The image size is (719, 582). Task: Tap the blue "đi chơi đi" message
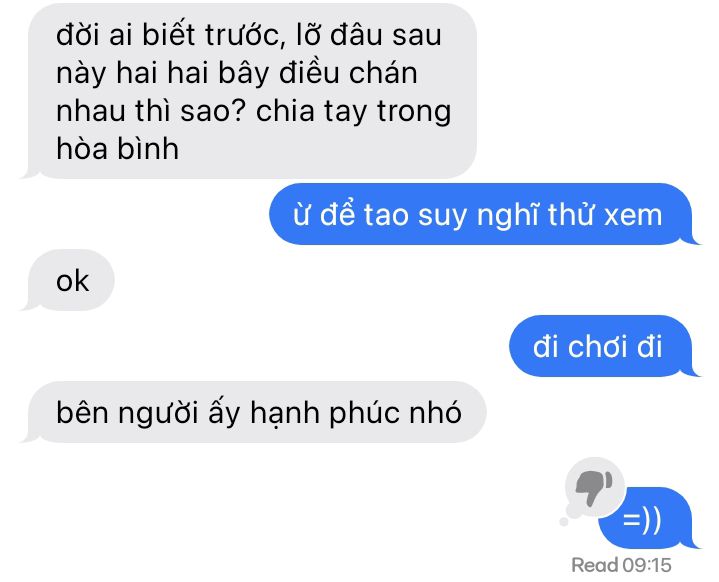pos(604,346)
